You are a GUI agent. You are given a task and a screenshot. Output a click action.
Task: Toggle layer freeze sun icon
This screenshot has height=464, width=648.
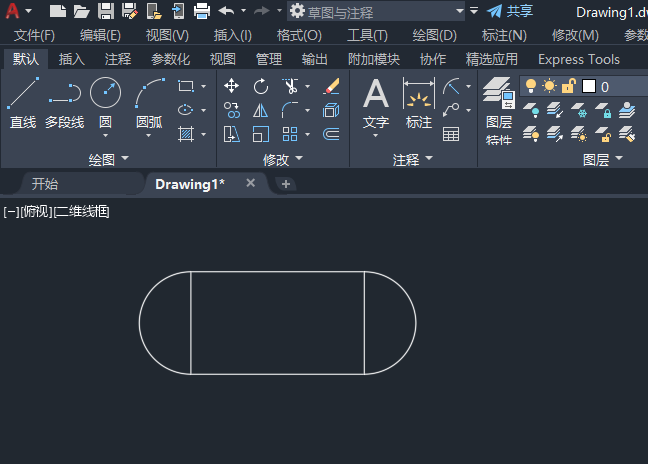[x=549, y=87]
